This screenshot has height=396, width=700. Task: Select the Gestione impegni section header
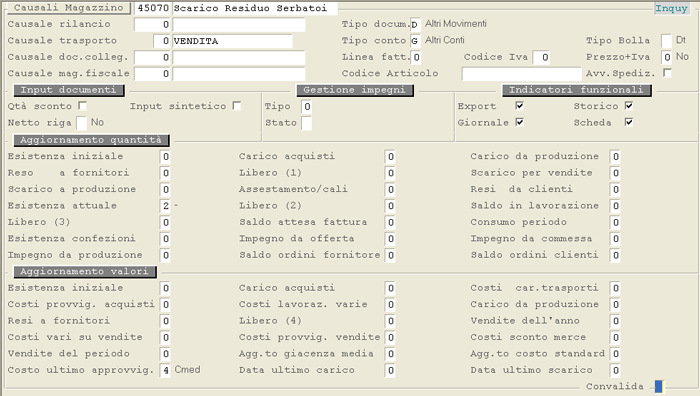click(355, 90)
